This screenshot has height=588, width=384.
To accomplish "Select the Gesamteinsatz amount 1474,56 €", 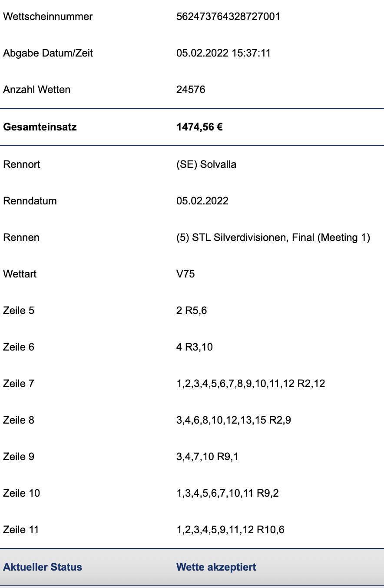I will click(x=200, y=127).
